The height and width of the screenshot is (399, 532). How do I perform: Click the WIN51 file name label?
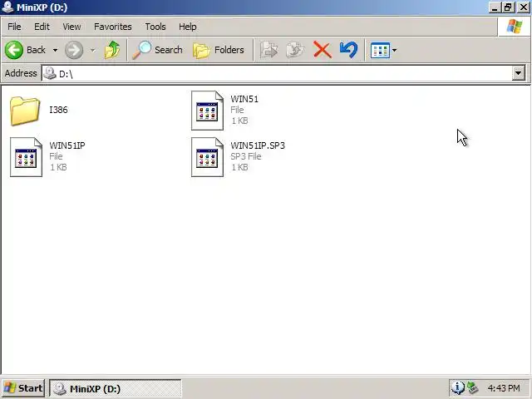(x=244, y=99)
